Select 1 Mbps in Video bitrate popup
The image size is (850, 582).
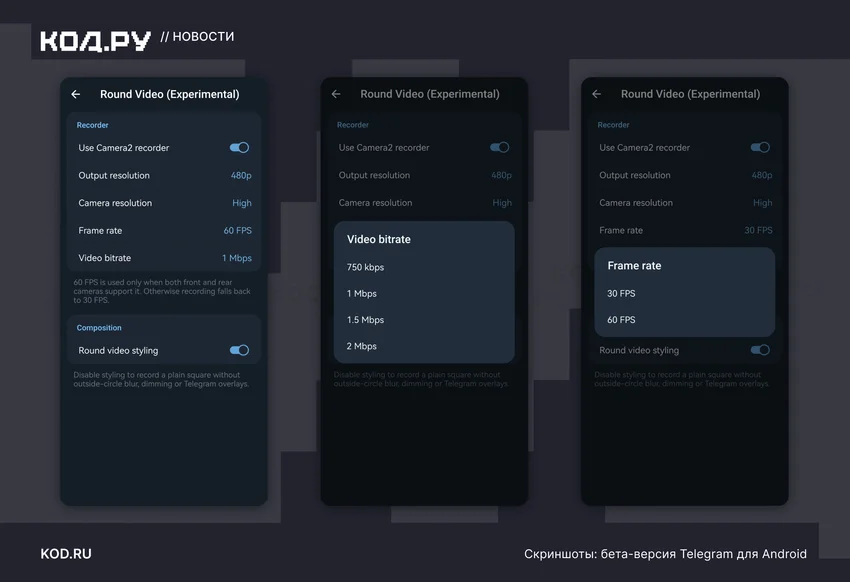(x=424, y=294)
